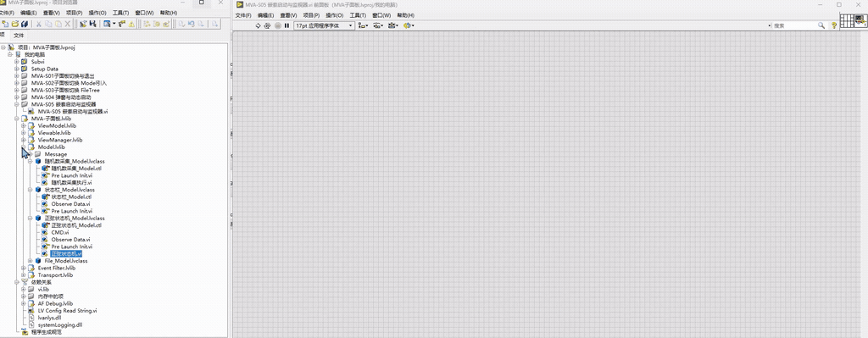Click Undo arrow icon in project toolbar
This screenshot has height=338, width=868.
(x=191, y=24)
